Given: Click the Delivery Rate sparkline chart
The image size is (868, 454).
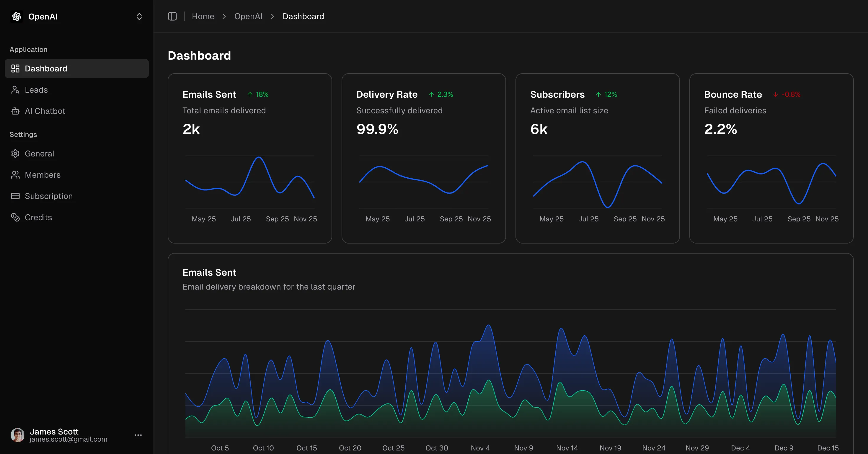Looking at the screenshot, I should click(424, 182).
